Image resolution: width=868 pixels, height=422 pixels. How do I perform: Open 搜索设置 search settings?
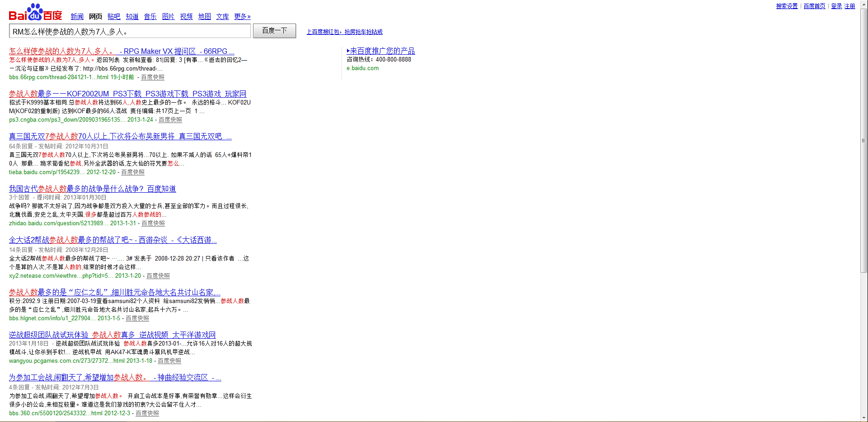tap(787, 6)
